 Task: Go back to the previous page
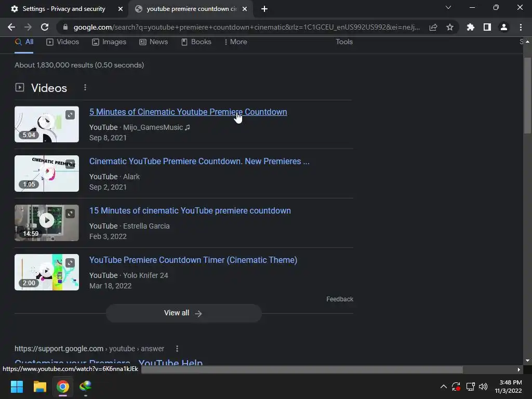(x=11, y=27)
